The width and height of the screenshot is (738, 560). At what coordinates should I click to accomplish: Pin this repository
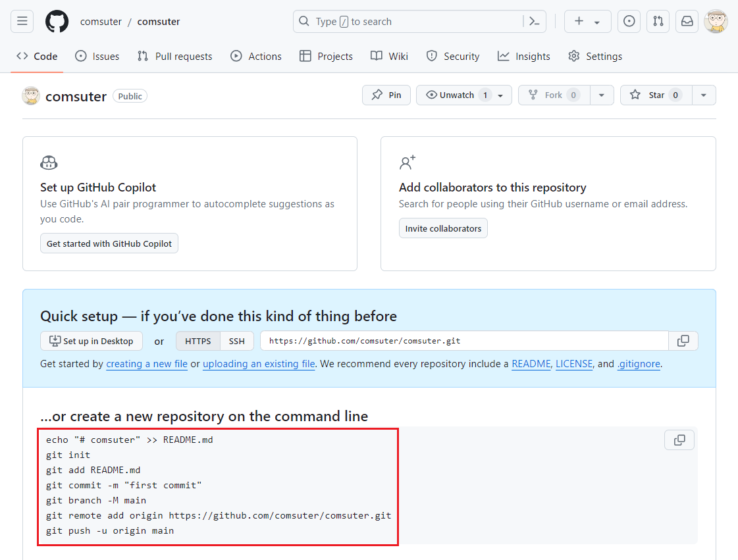point(386,95)
